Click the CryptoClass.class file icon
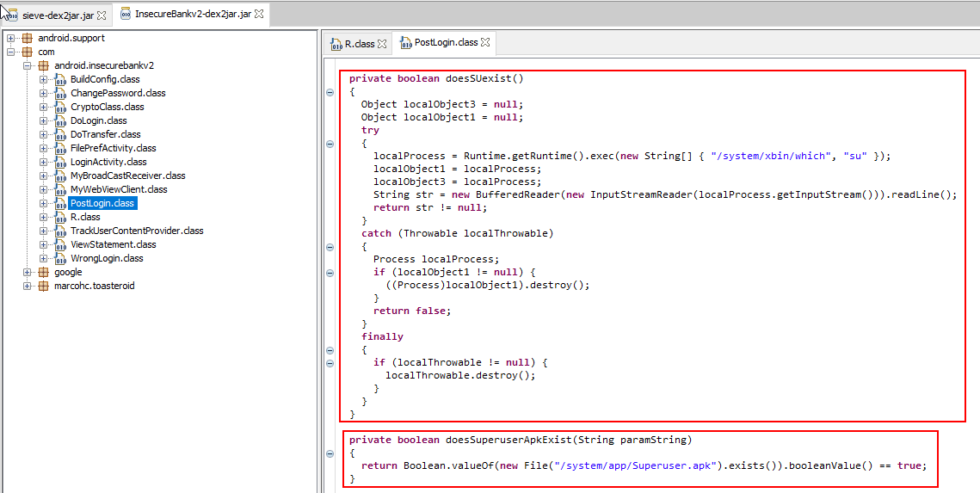Viewport: 980px width, 493px height. [x=60, y=107]
